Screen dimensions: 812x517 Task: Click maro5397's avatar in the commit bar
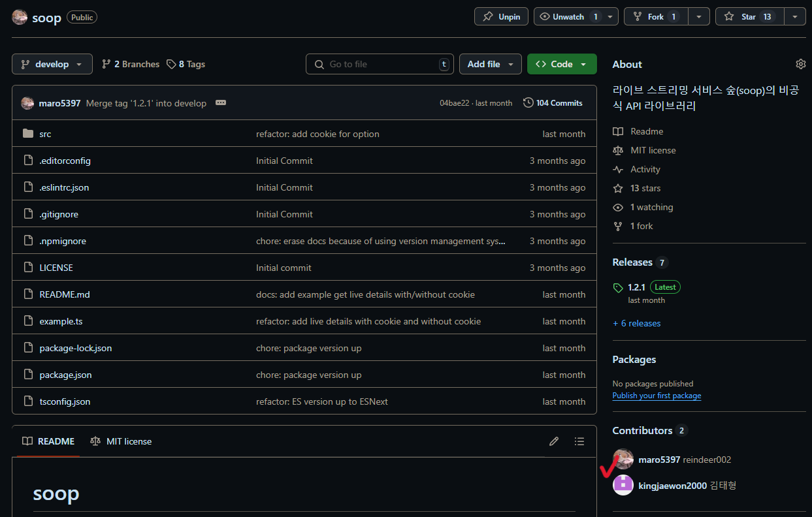27,103
